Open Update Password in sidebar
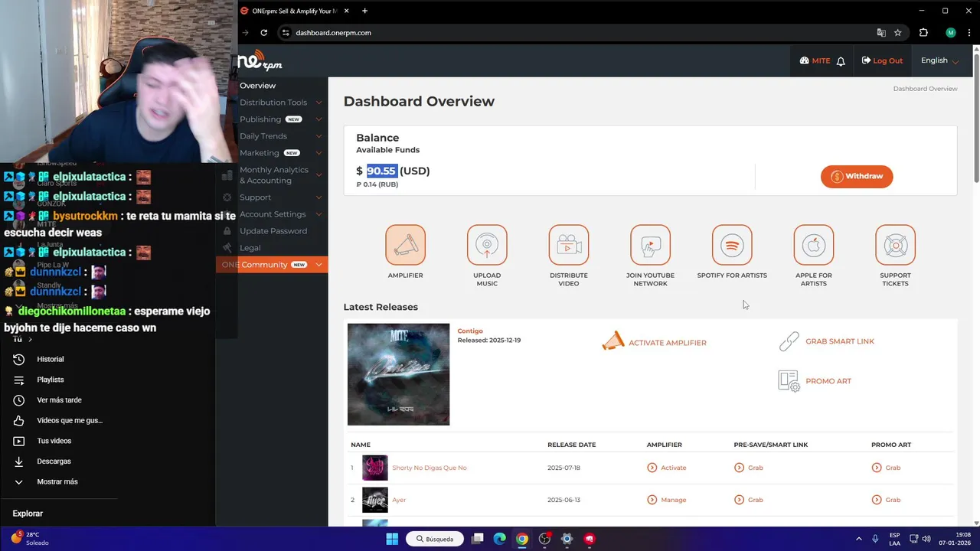The image size is (980, 551). coord(273,231)
